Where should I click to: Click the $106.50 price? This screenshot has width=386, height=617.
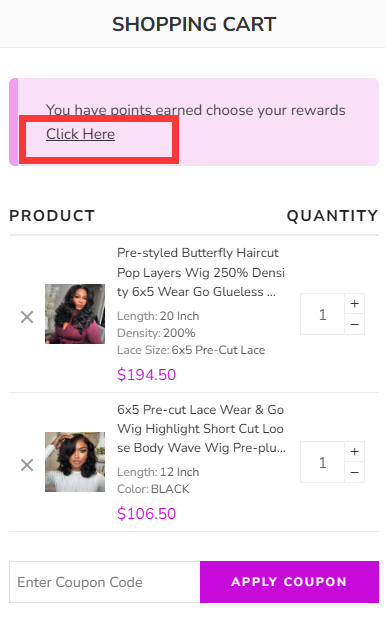click(x=146, y=514)
